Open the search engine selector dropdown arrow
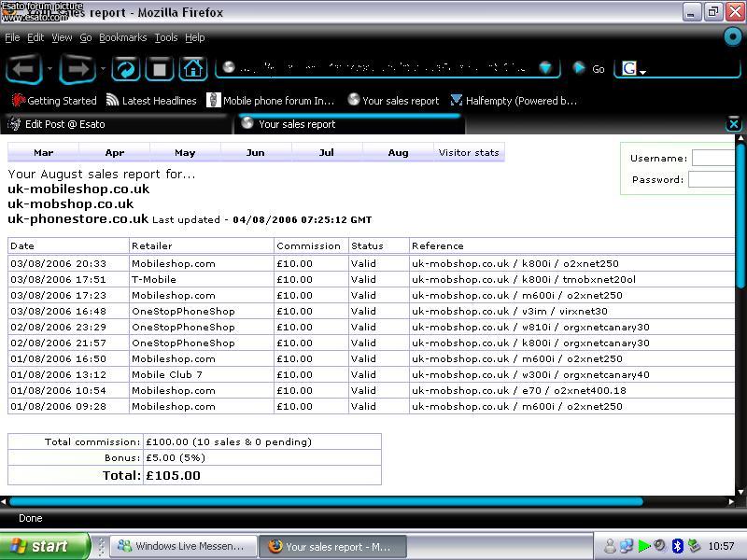 [642, 73]
